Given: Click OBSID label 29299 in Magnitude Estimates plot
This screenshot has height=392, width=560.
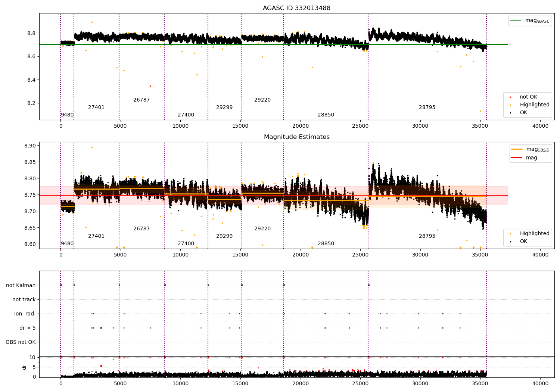Looking at the screenshot, I should [x=224, y=236].
